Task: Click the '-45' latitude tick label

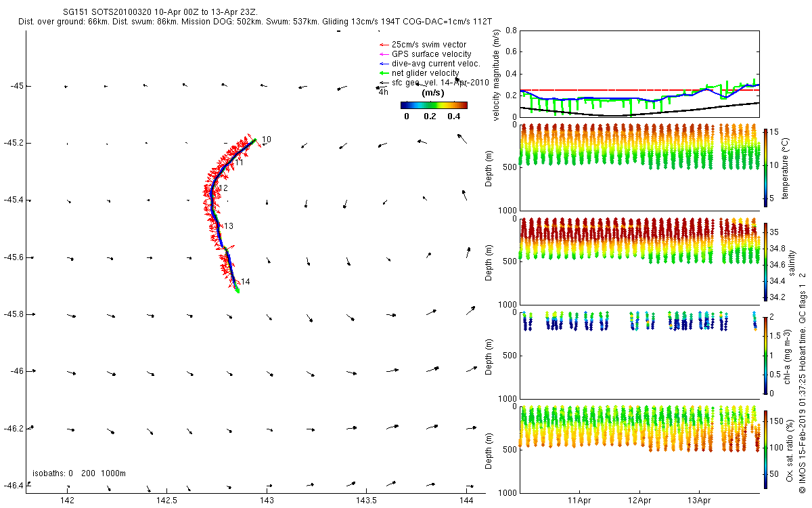Action: pos(16,86)
